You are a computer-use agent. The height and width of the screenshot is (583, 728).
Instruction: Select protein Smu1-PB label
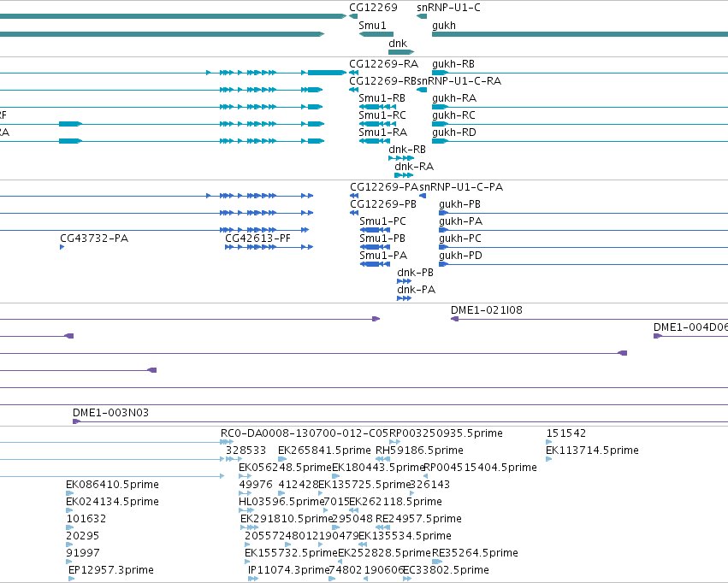[x=382, y=238]
